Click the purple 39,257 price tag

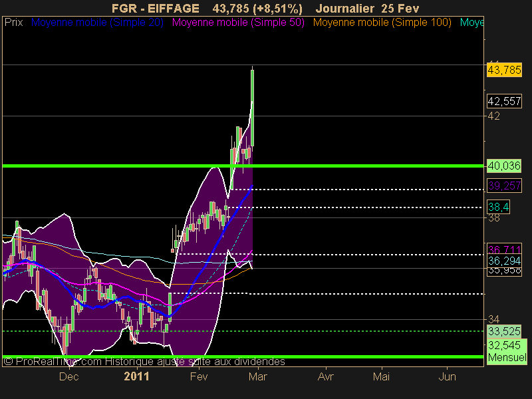click(x=504, y=186)
